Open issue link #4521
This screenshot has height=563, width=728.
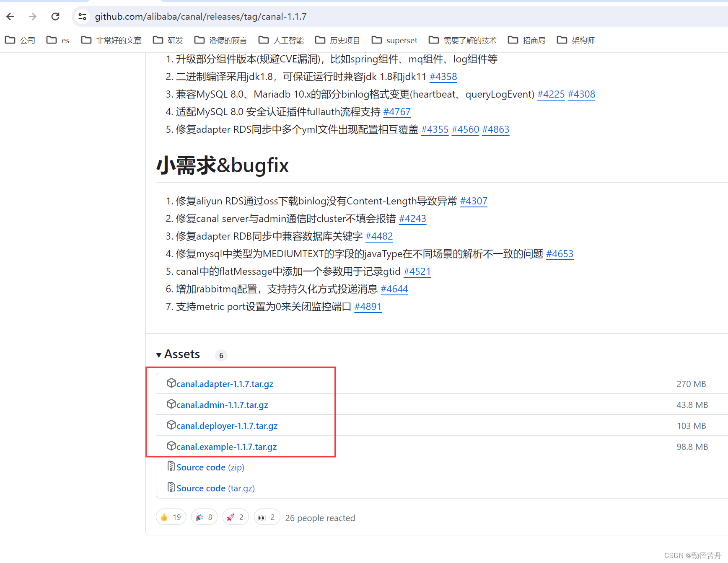pyautogui.click(x=417, y=271)
